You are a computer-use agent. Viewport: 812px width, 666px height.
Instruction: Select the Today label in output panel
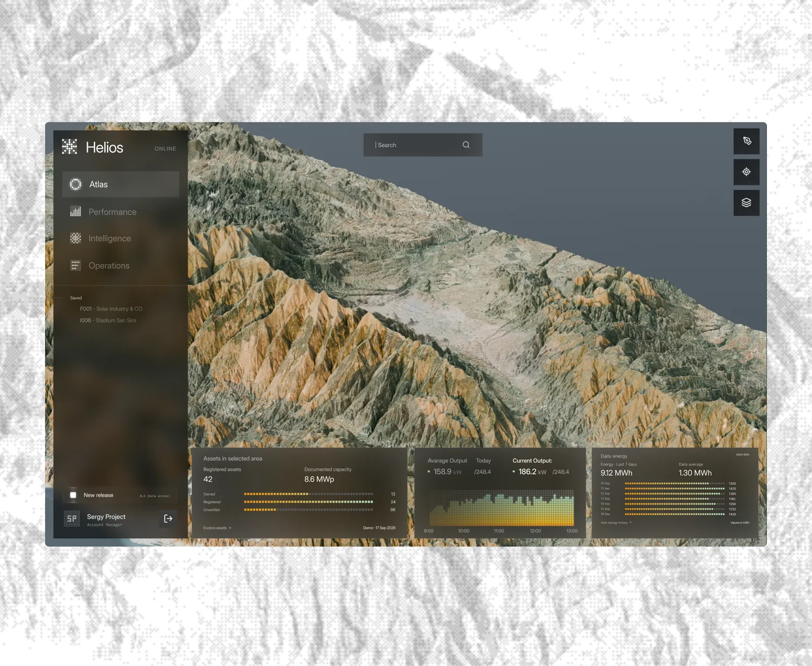[483, 461]
